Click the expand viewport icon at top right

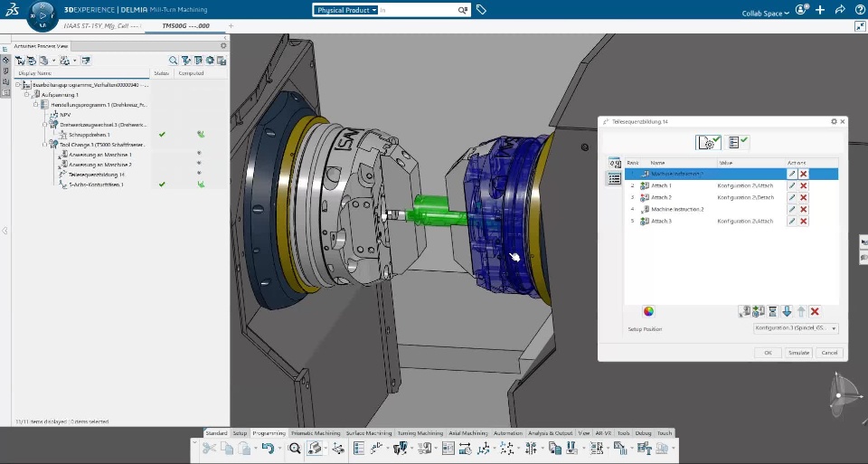tap(860, 26)
